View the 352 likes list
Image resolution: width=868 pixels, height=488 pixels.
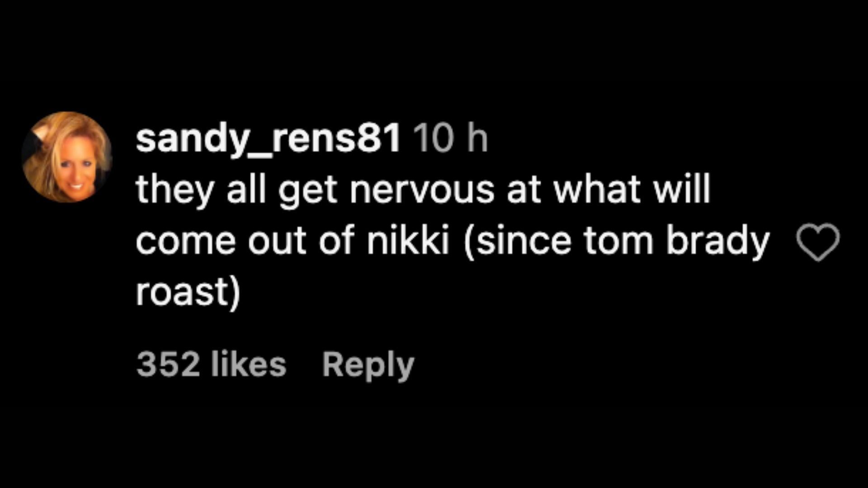tap(211, 365)
